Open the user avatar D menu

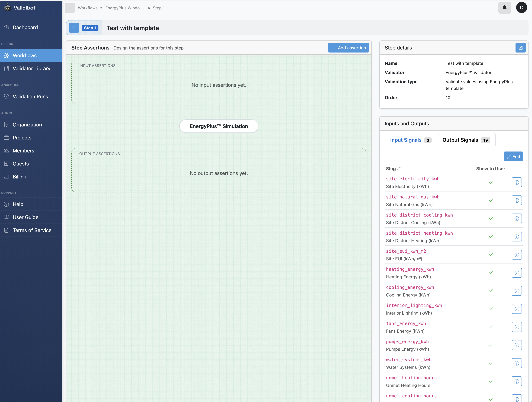point(521,8)
